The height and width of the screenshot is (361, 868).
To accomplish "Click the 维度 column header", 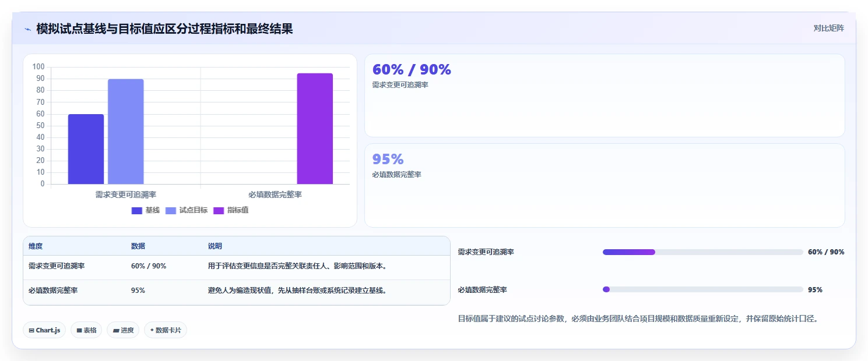I will tap(36, 246).
